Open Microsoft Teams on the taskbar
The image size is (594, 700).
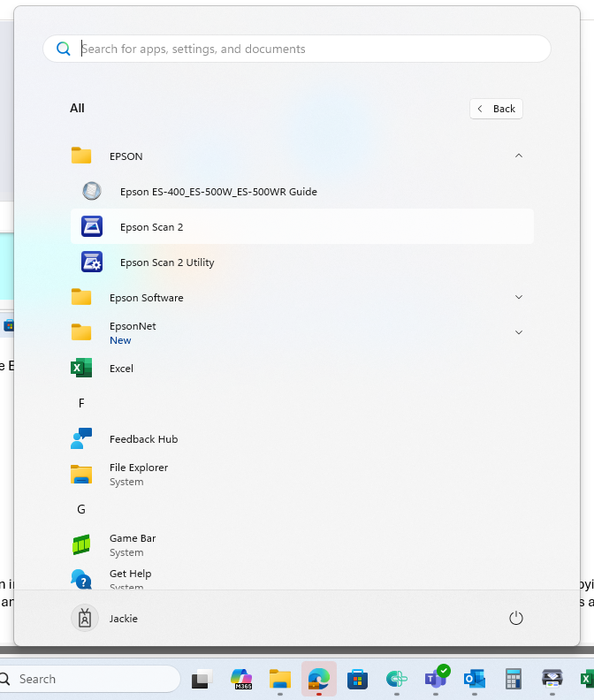(x=436, y=678)
